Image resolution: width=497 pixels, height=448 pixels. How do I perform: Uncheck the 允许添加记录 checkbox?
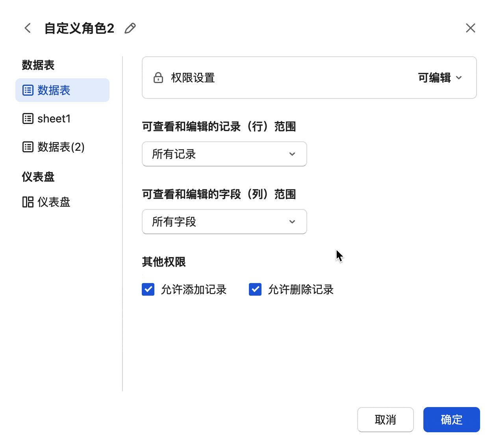[148, 289]
